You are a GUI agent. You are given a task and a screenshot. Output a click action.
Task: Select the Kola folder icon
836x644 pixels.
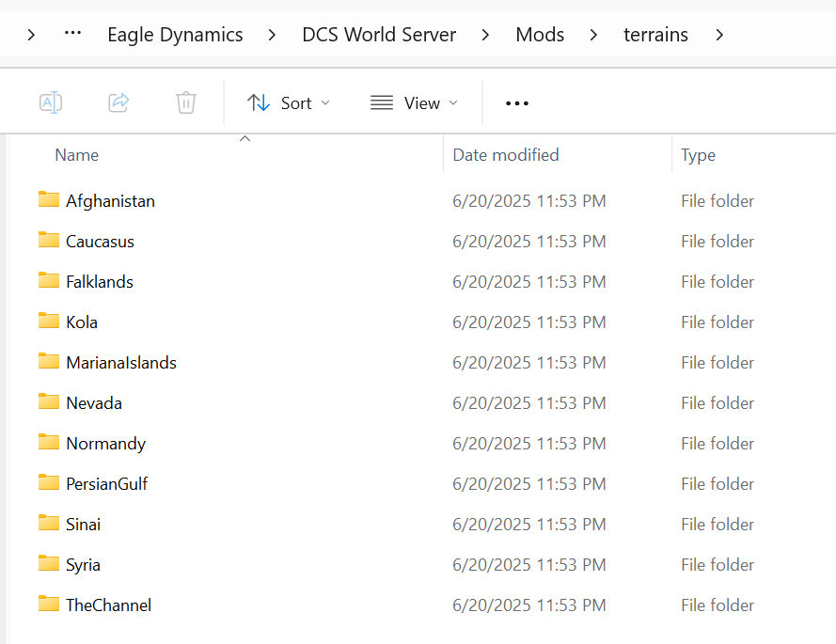[49, 321]
